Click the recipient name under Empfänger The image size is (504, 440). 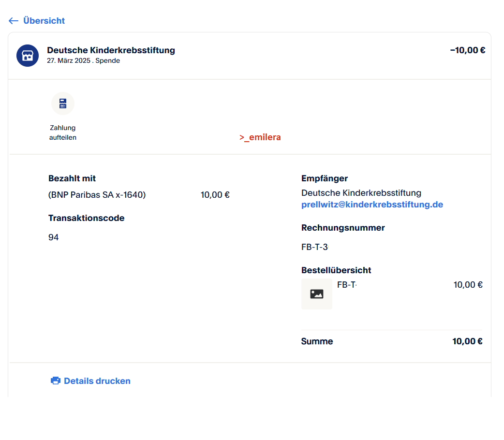(361, 193)
